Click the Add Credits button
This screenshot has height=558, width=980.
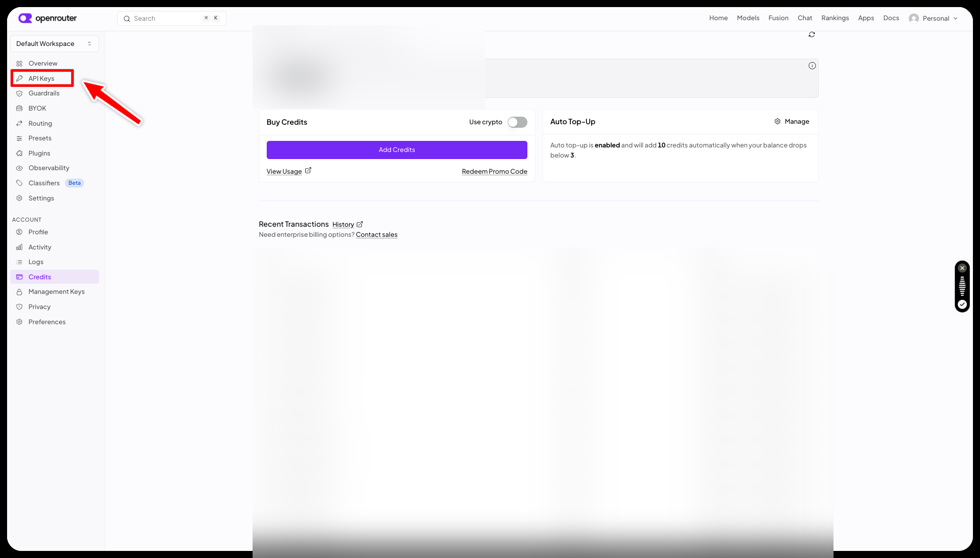(x=397, y=150)
